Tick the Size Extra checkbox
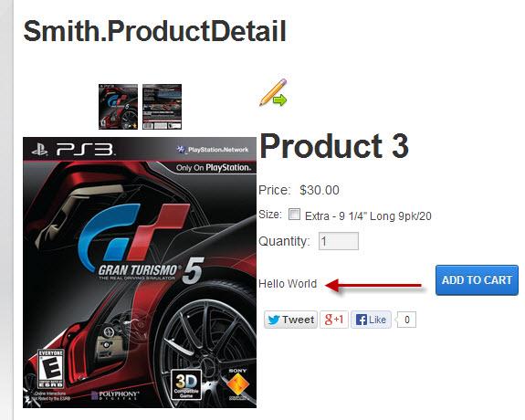 [x=294, y=215]
